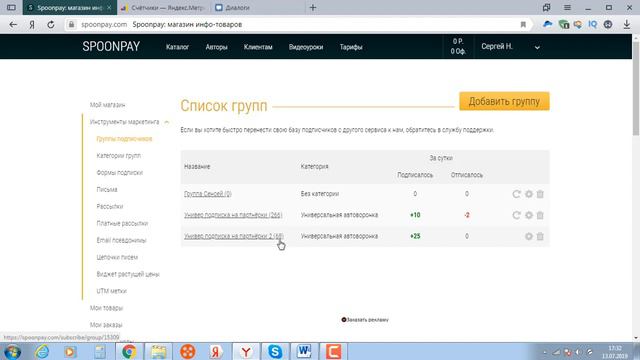Click the site lock icon in address bar
The image size is (640, 360).
click(x=71, y=24)
